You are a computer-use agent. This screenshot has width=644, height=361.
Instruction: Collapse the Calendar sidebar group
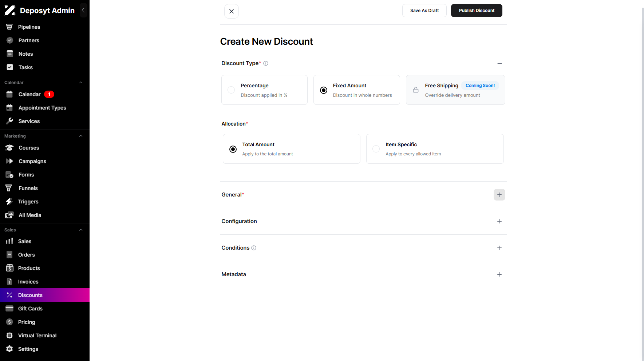coord(81,83)
